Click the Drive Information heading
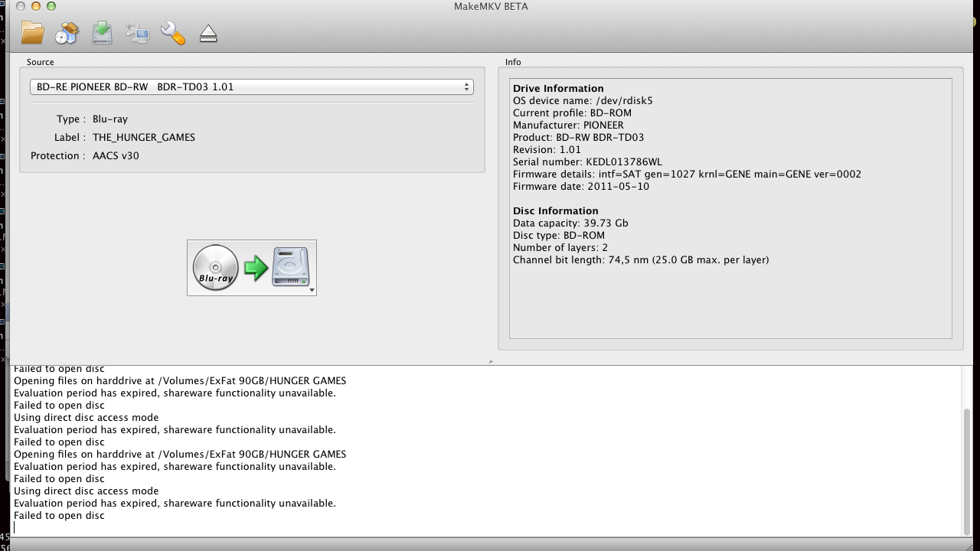Image resolution: width=980 pixels, height=551 pixels. 558,89
